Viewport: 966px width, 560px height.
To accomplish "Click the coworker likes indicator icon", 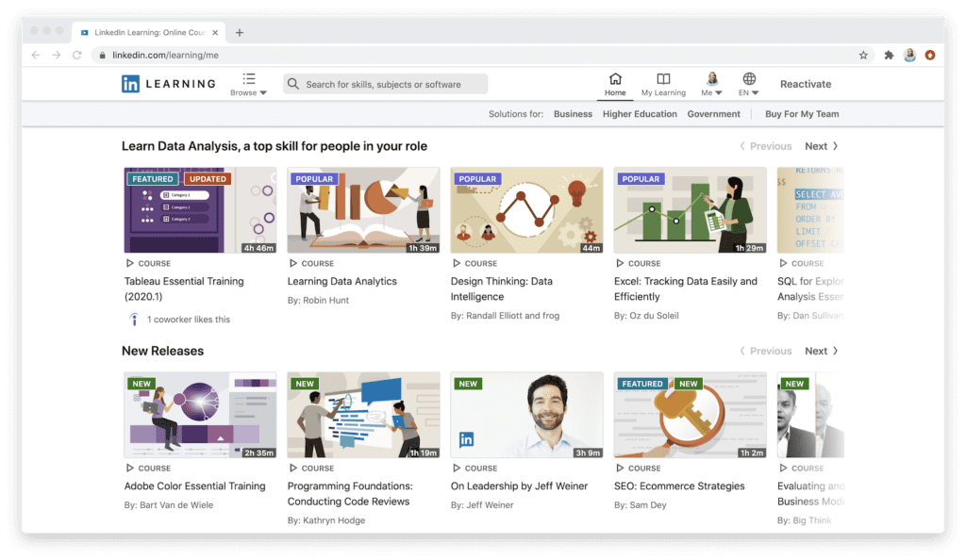I will point(135,319).
